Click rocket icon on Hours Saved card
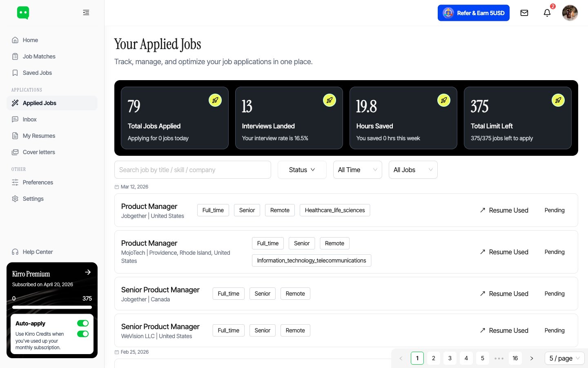This screenshot has height=368, width=588. point(444,100)
